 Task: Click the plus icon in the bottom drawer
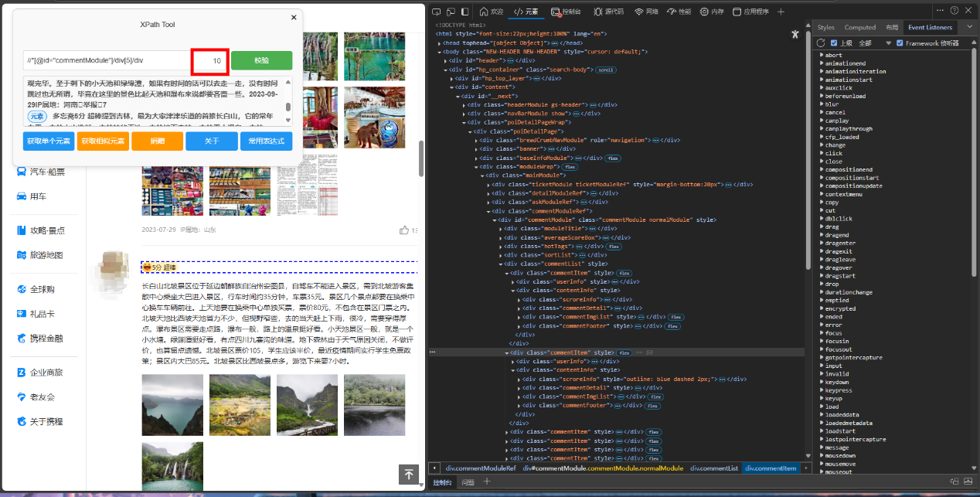click(x=487, y=482)
